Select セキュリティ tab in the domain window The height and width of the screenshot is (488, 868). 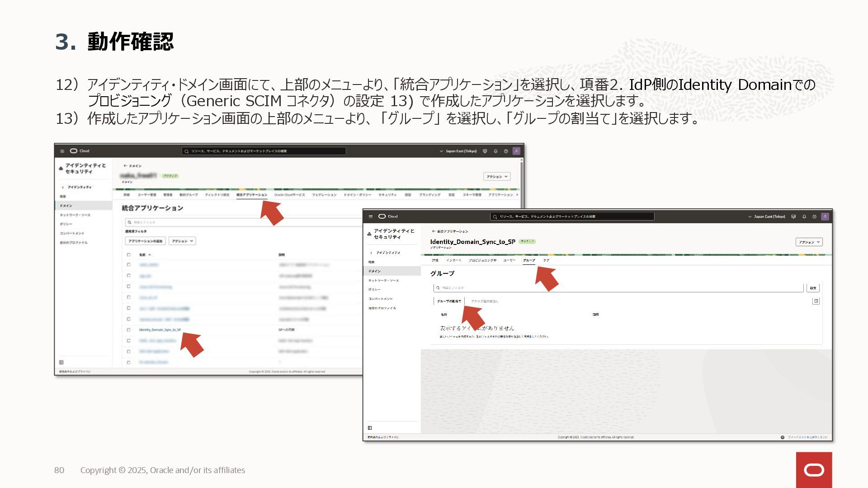click(387, 195)
